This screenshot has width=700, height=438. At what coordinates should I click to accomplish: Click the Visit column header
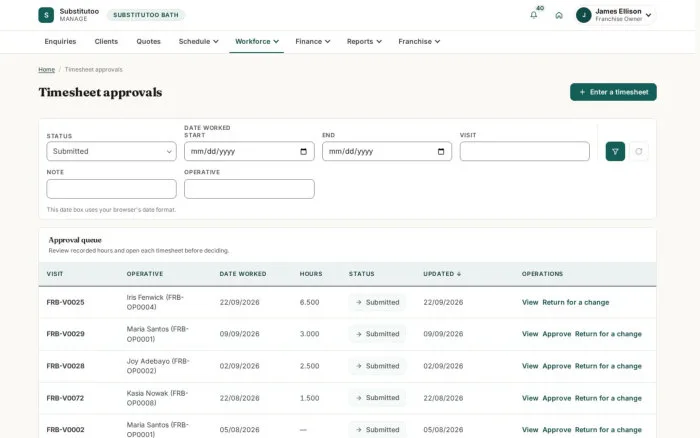[x=55, y=274]
